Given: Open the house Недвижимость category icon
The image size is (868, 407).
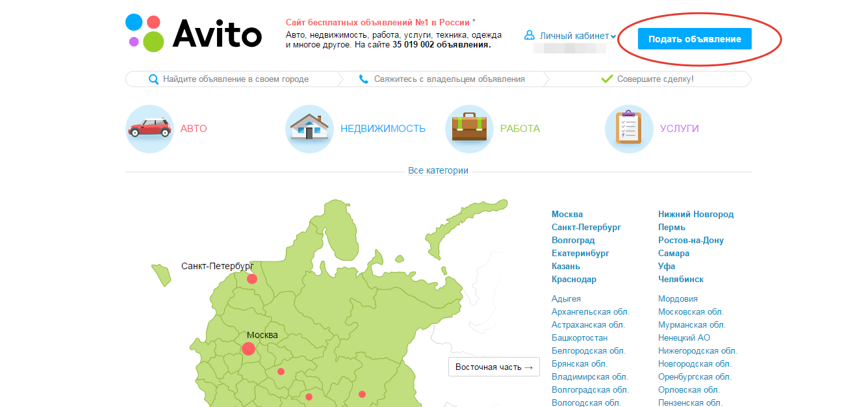Looking at the screenshot, I should 309,129.
